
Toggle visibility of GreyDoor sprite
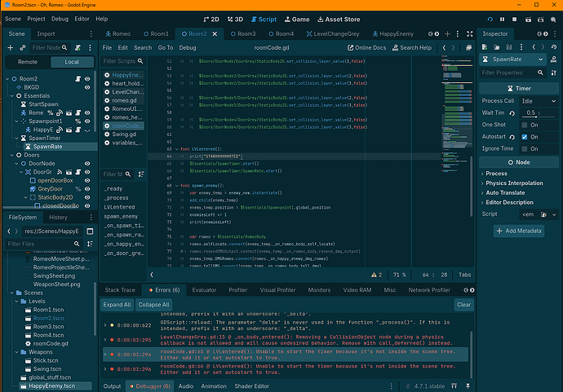click(87, 189)
